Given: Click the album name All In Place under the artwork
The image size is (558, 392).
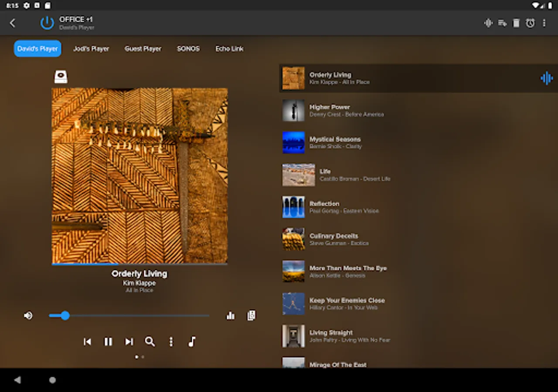Looking at the screenshot, I should [139, 290].
